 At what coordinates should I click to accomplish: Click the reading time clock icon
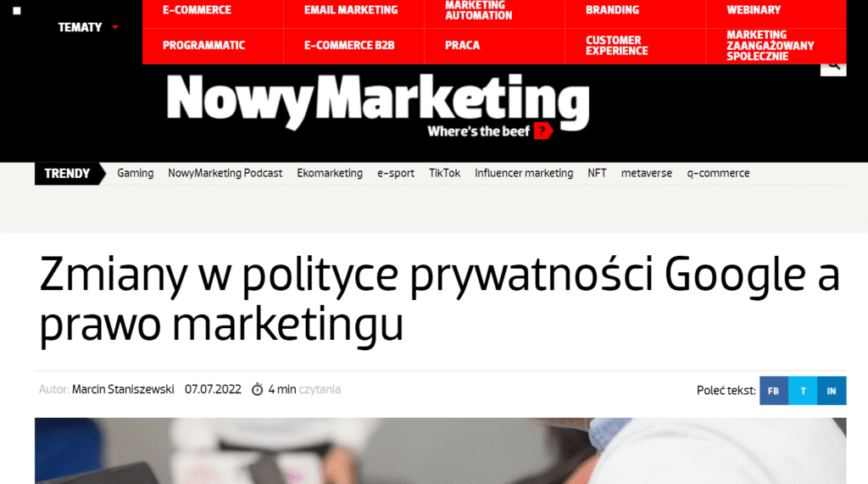click(258, 389)
